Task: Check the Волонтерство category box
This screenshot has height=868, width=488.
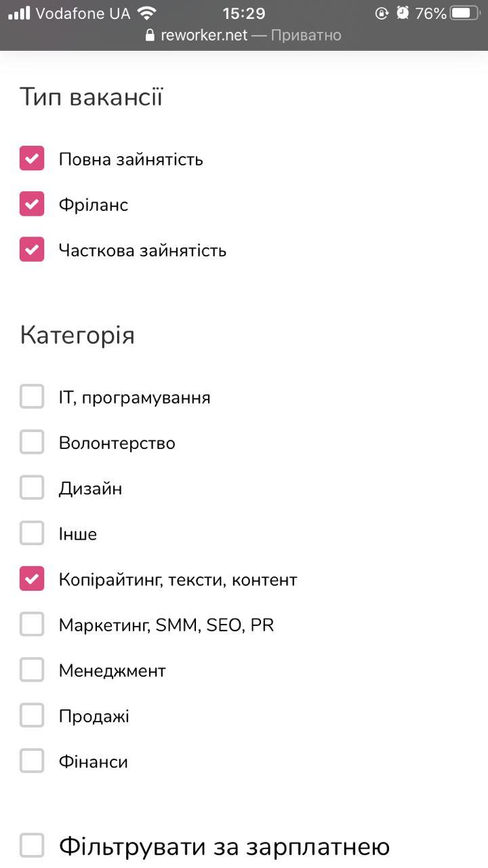Action: 31,441
